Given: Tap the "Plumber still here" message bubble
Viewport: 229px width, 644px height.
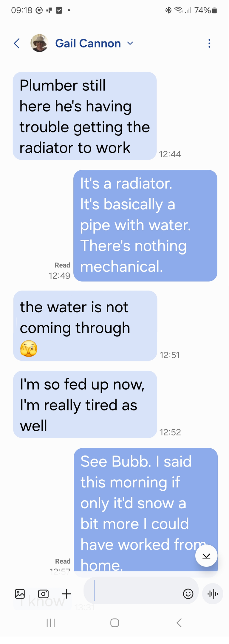Looking at the screenshot, I should tap(85, 116).
